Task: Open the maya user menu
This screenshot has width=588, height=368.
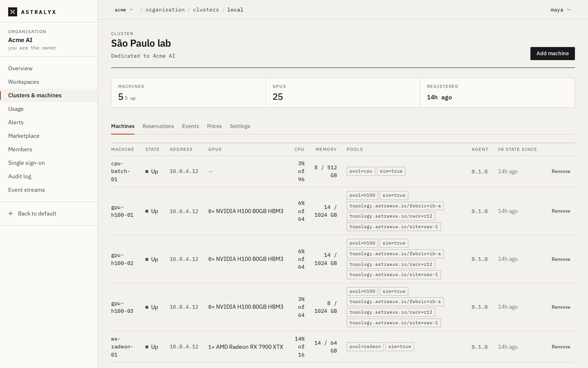Action: coord(560,10)
